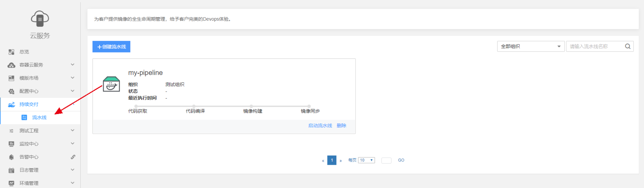Click the link icon beside 告警中心
The height and width of the screenshot is (188, 644).
pyautogui.click(x=73, y=157)
